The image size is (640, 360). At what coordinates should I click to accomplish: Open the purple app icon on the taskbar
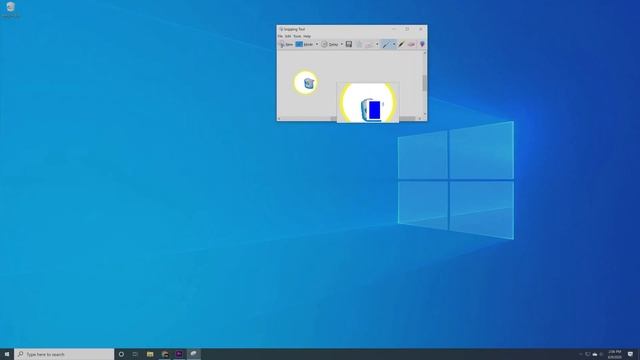coord(179,354)
